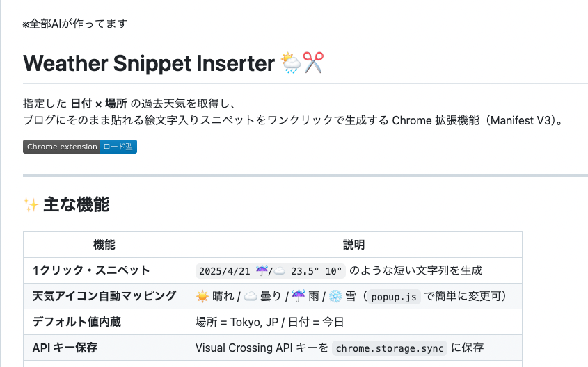Click the Weather Snippet Inserter heading
The width and height of the screenshot is (588, 367).
click(149, 63)
